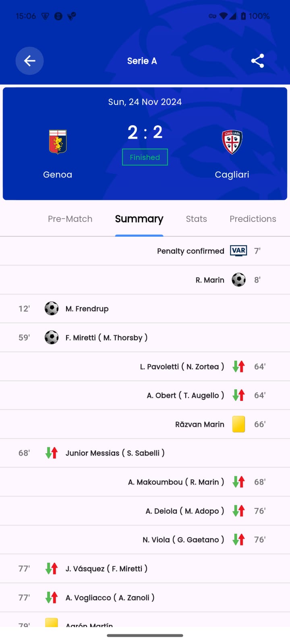Click the Serie A header title
Viewport: 290px width, 644px height.
142,61
